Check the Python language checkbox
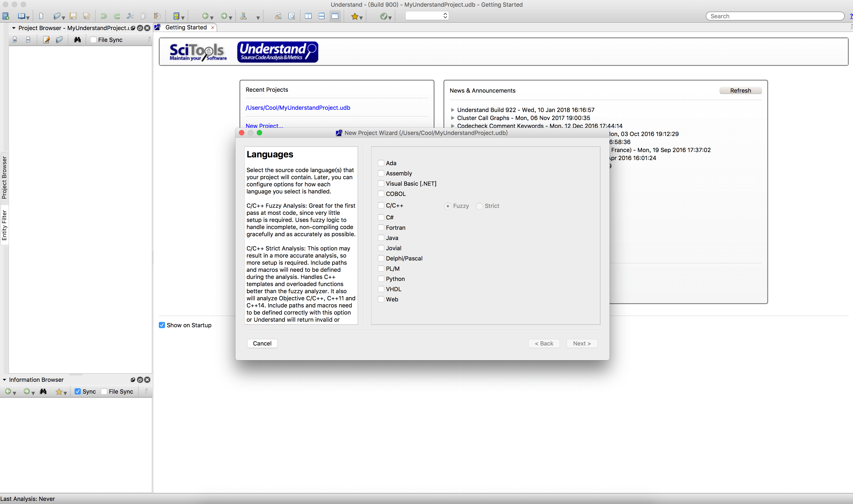Image resolution: width=853 pixels, height=504 pixels. 381,279
